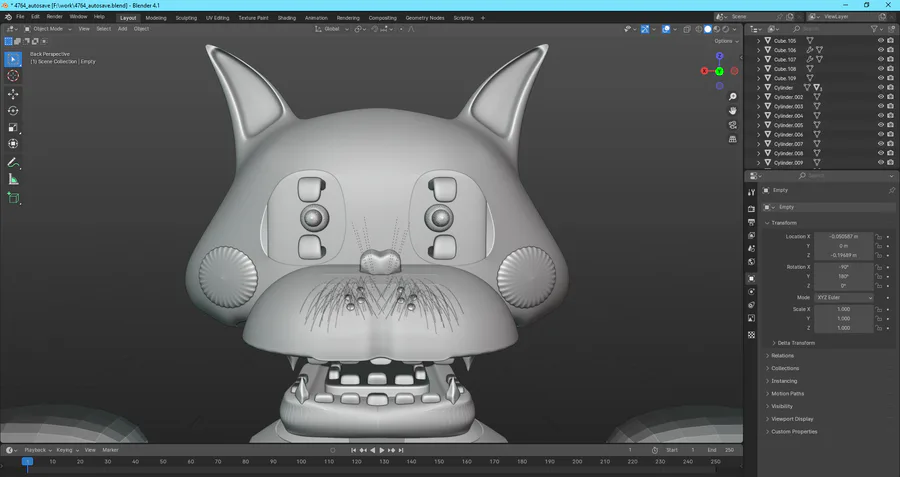900x477 pixels.
Task: Click the red X axis on gizmo
Action: click(704, 71)
